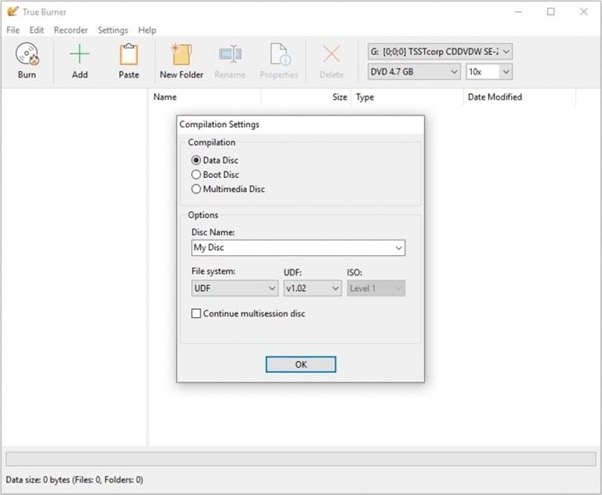
Task: Click the True Burner title bar icon
Action: 12,12
